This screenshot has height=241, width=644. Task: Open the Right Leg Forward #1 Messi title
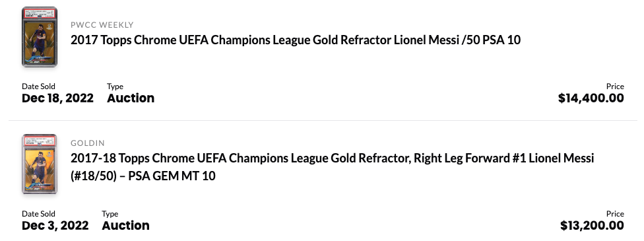tap(333, 167)
